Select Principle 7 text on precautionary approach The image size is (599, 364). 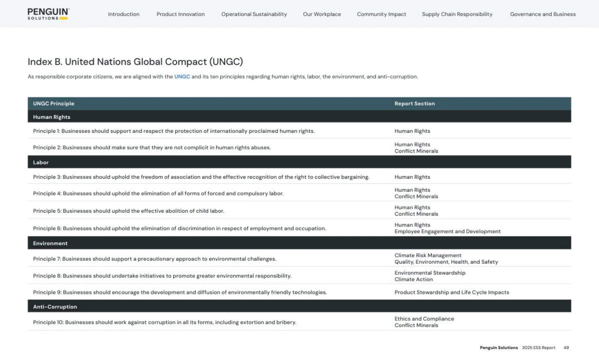tap(154, 259)
